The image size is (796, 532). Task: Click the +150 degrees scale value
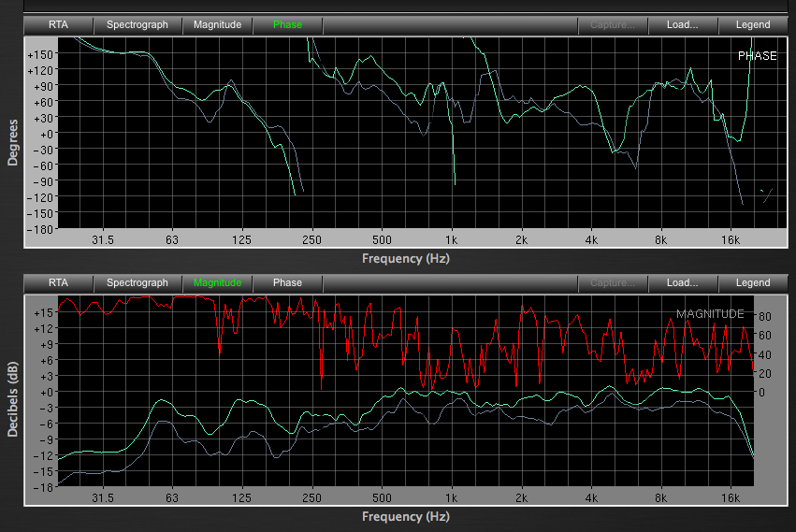click(40, 55)
